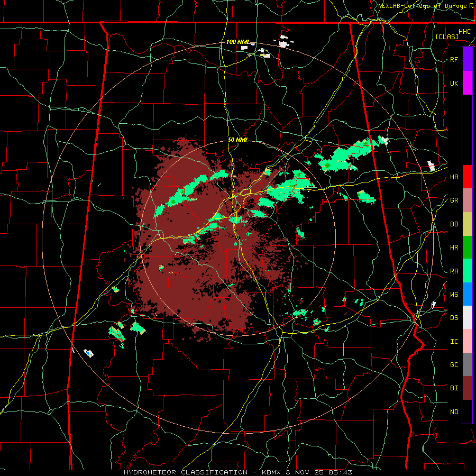This screenshot has width=476, height=476.
Task: Select the BD yellow legend swatch
Action: click(x=467, y=224)
